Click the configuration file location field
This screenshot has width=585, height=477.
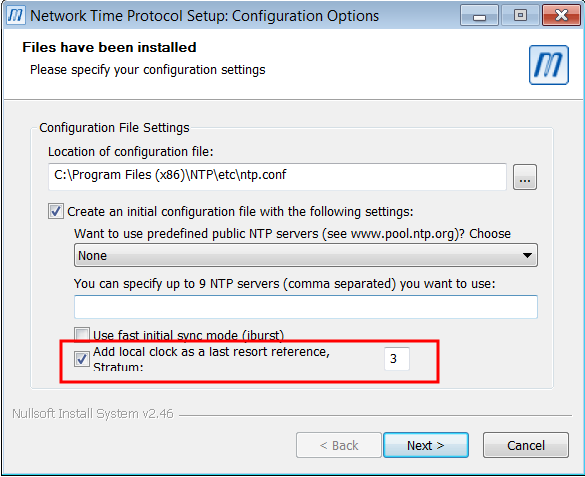pos(277,176)
